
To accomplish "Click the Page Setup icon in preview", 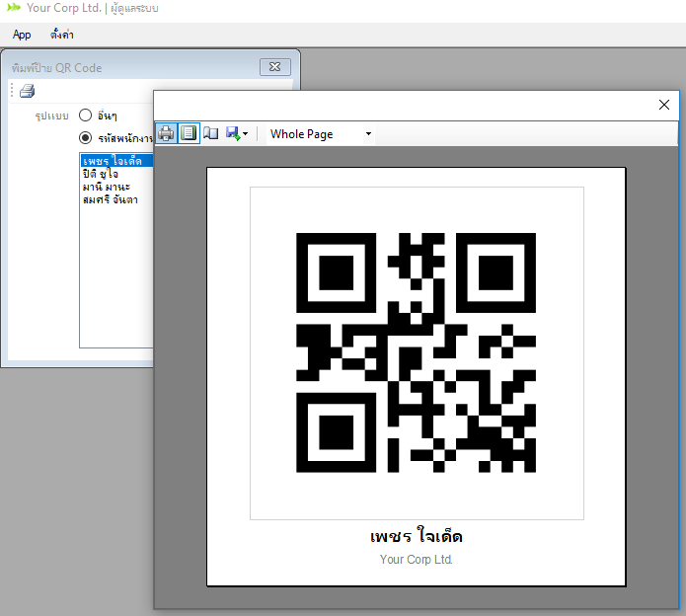I will (x=211, y=133).
